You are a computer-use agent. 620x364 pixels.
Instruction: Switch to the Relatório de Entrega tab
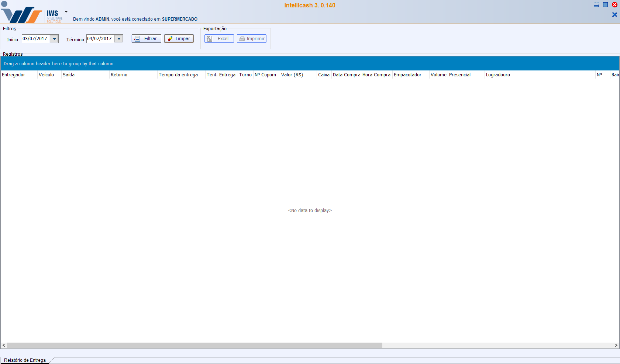coord(25,360)
